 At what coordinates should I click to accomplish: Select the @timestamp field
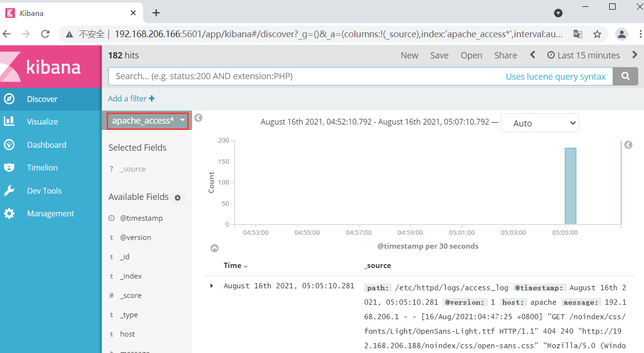141,218
